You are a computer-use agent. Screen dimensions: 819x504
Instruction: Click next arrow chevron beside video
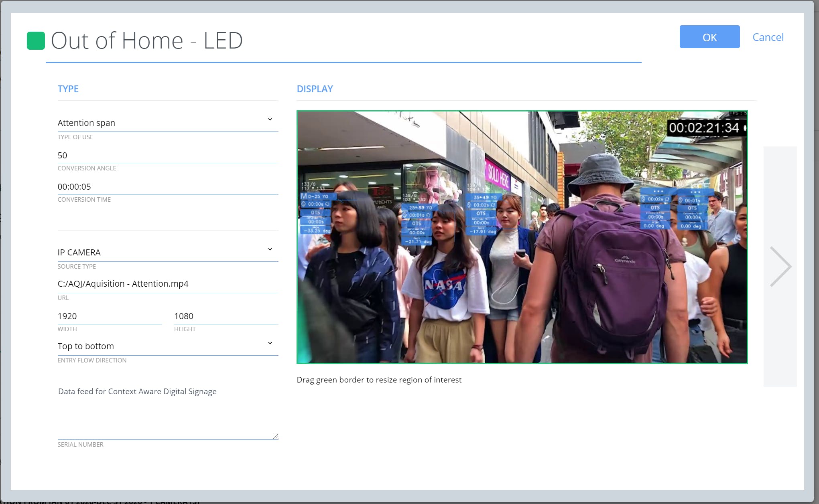click(780, 267)
